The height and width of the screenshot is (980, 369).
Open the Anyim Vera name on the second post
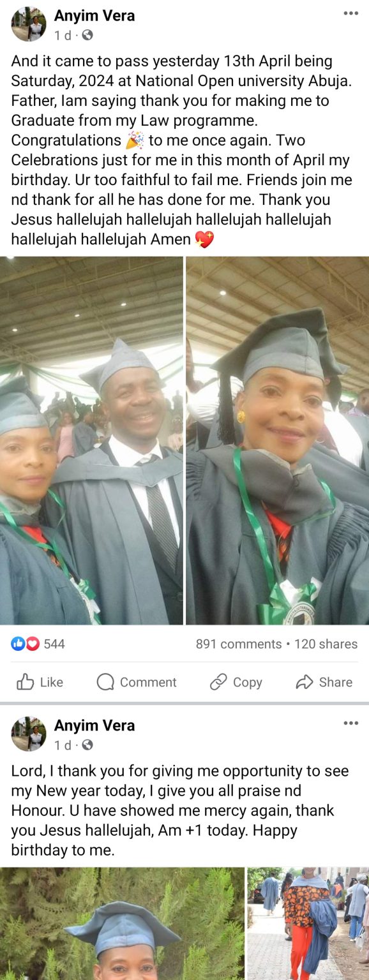coord(94,725)
